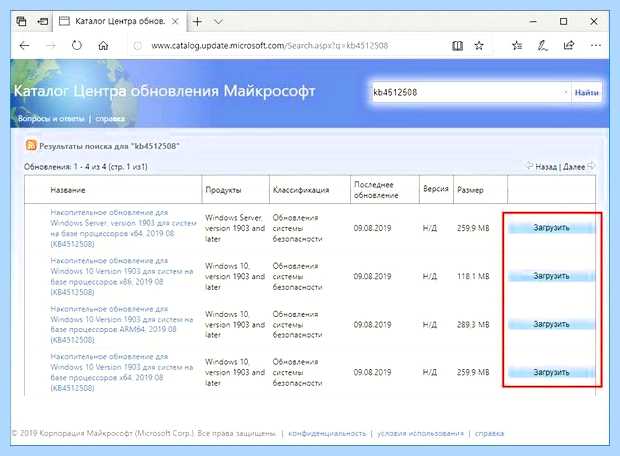620x456 pixels.
Task: Sort by Размер column header
Action: 470,190
